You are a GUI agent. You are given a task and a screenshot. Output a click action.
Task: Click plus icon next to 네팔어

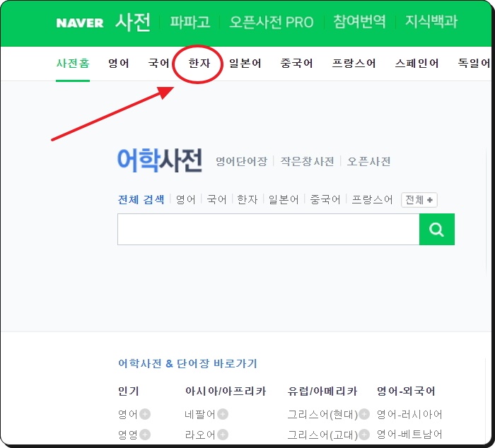pyautogui.click(x=223, y=414)
